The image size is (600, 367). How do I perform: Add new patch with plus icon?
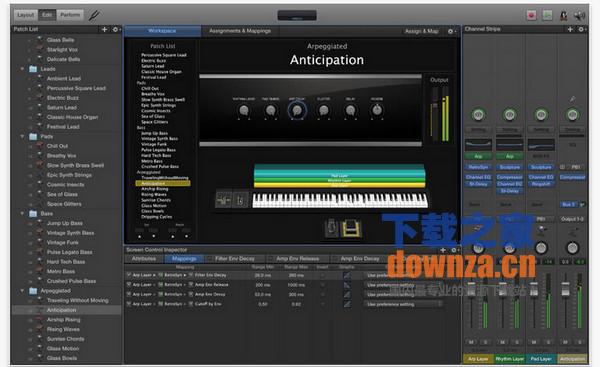[104, 29]
